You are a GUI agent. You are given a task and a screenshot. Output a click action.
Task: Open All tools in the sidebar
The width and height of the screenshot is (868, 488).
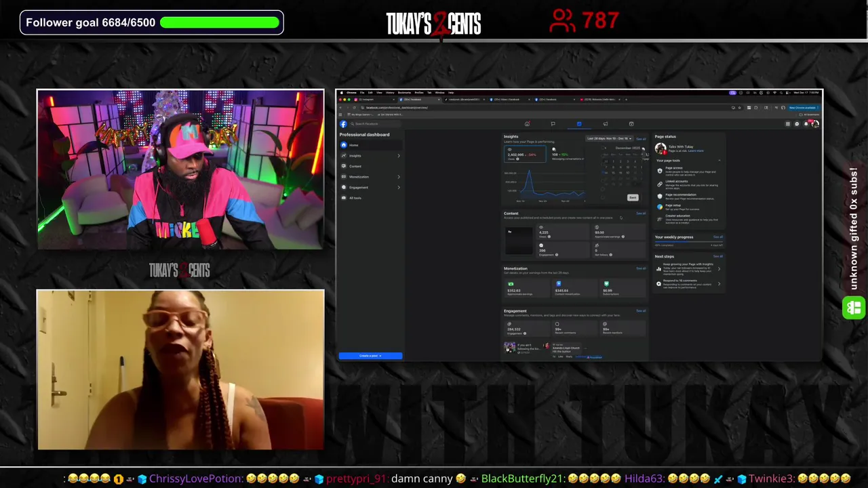[370, 198]
